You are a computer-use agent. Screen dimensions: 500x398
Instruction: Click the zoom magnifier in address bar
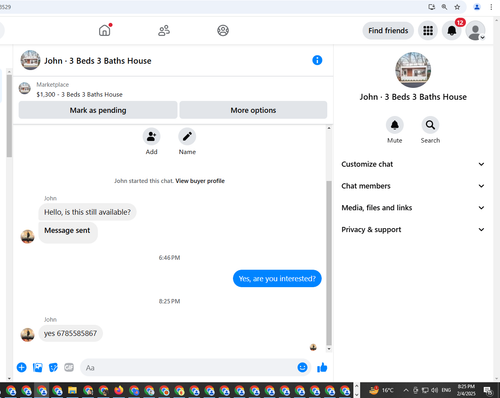[444, 7]
